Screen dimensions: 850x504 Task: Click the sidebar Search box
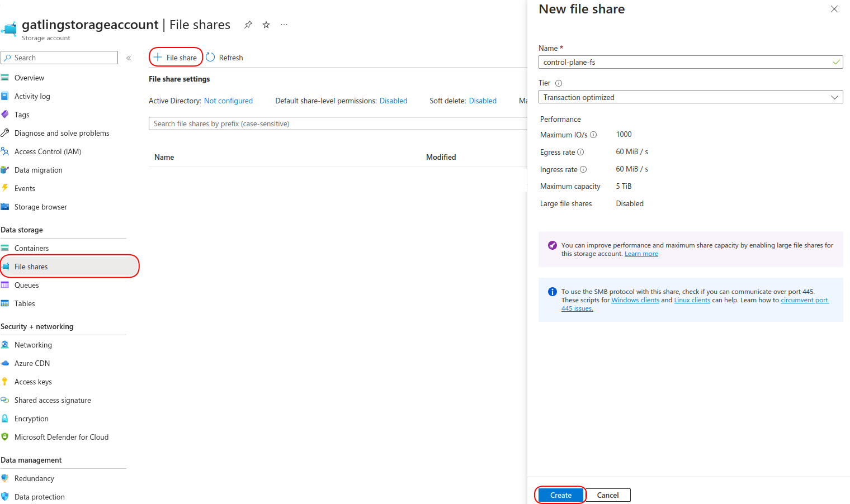(x=59, y=58)
